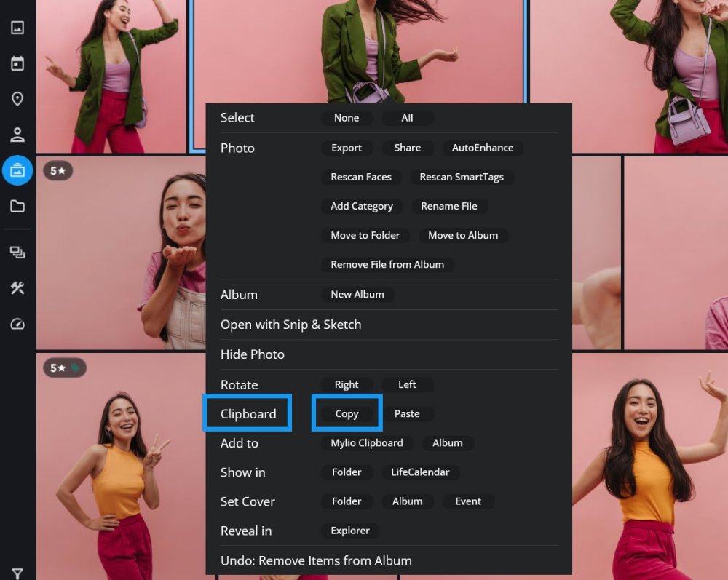This screenshot has width=728, height=580.
Task: Click Remove File from Album
Action: (387, 265)
